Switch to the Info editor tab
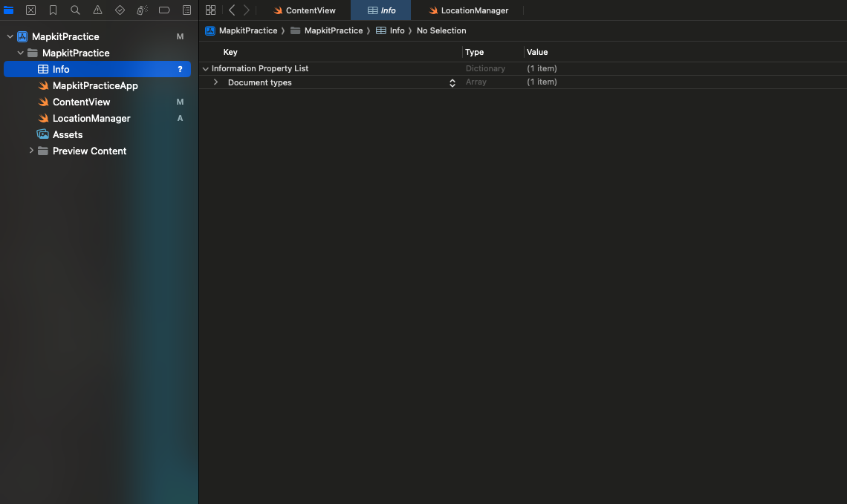 pos(381,10)
